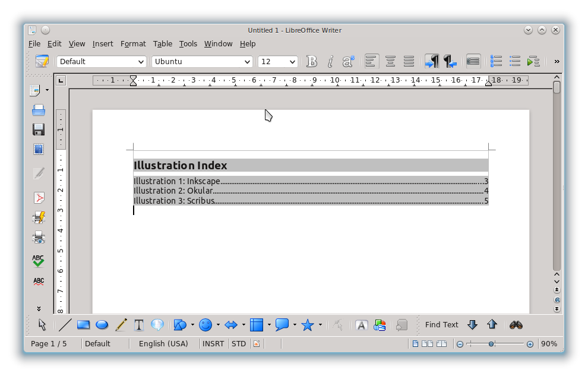Expand the Stars shapes dropdown arrow

pyautogui.click(x=321, y=325)
